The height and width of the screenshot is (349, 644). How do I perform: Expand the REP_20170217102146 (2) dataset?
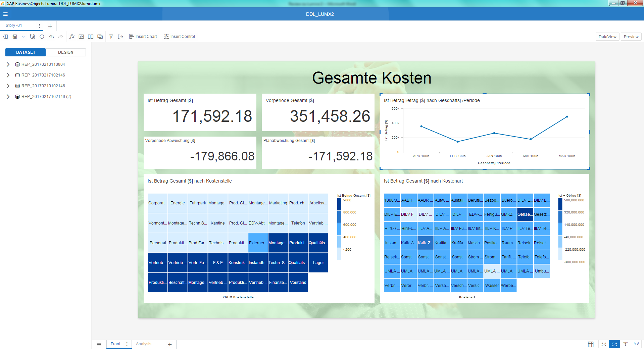(8, 97)
